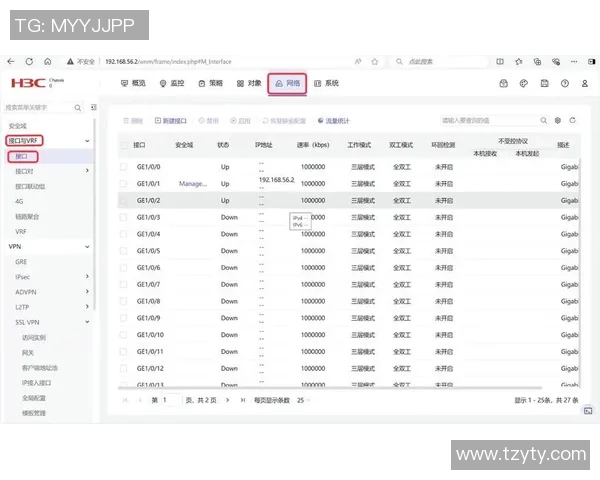Open the 监控 top menu tab
Viewport: 600px width, 480px height.
[172, 83]
